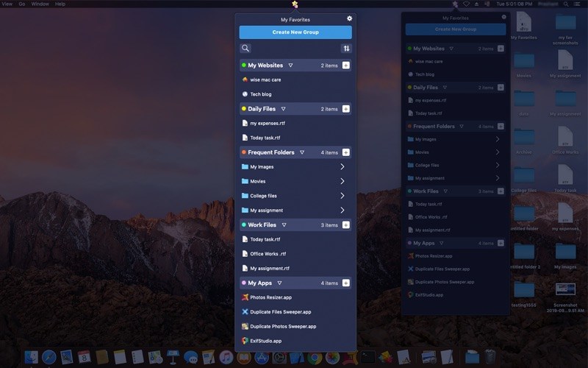Add item to Daily Files group

[x=346, y=109]
